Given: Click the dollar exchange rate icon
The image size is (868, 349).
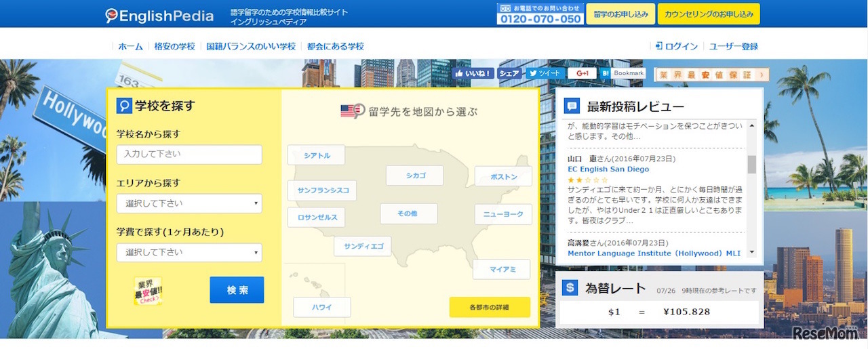Looking at the screenshot, I should pos(570,287).
